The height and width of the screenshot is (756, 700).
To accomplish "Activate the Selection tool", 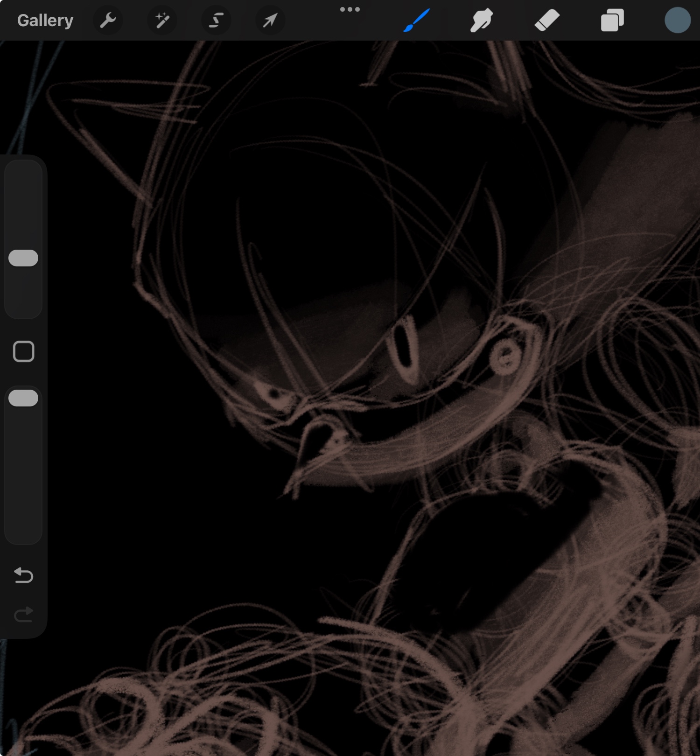I will [x=216, y=21].
